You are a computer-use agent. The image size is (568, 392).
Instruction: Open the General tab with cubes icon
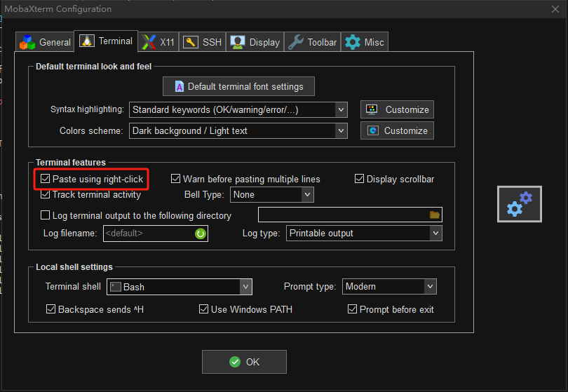46,42
